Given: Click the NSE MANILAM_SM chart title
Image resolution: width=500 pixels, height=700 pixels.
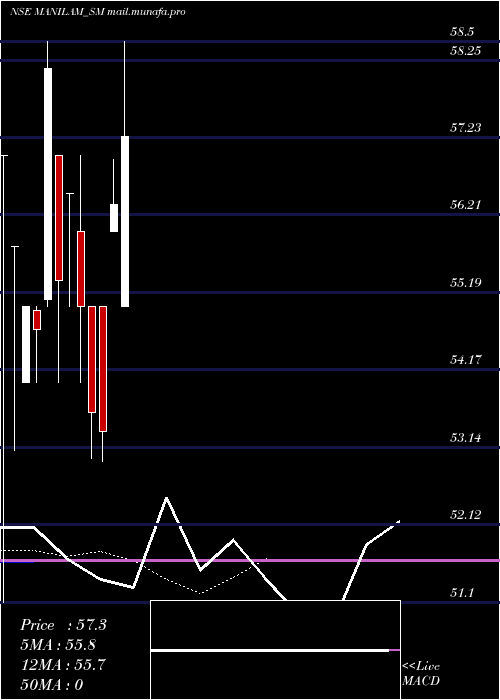Looking at the screenshot, I should (x=97, y=12).
